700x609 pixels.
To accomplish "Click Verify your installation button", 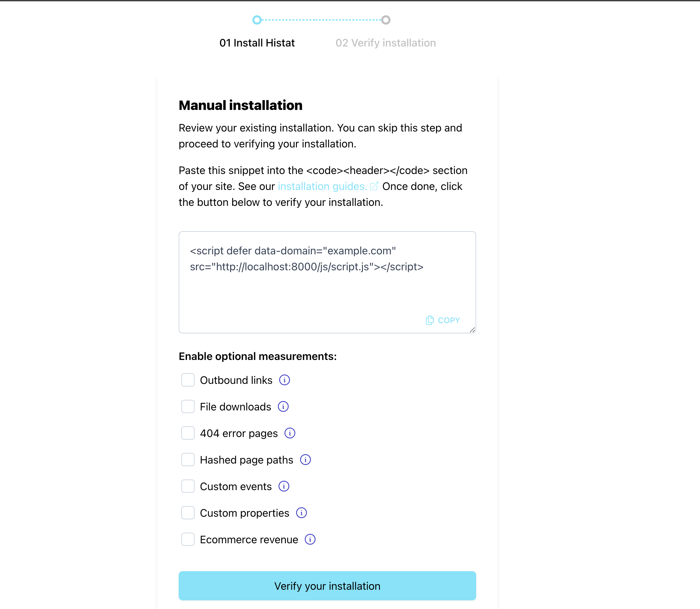I will pyautogui.click(x=327, y=586).
